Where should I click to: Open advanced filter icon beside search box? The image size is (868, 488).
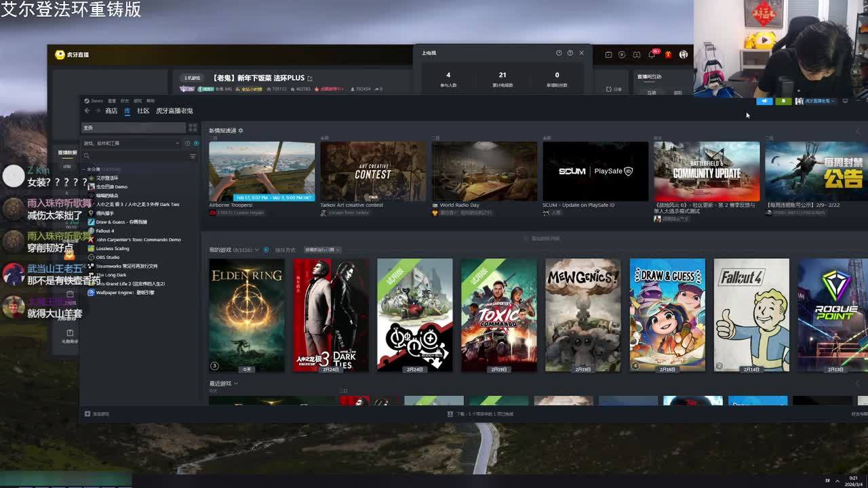[x=193, y=156]
